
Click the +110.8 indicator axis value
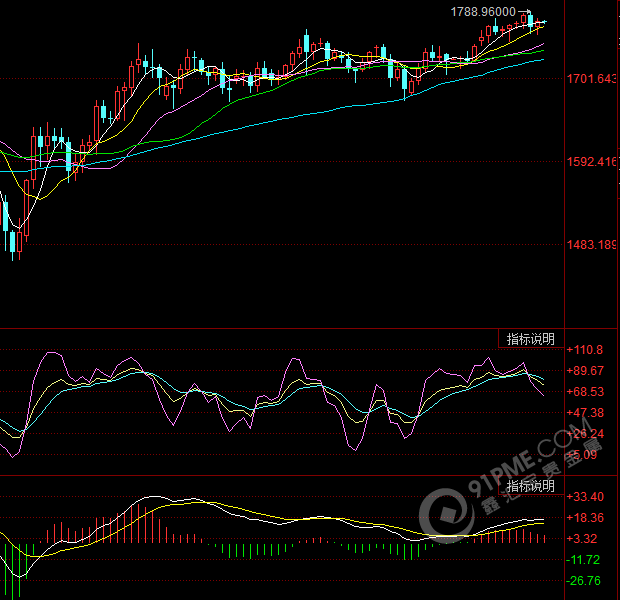pos(584,350)
